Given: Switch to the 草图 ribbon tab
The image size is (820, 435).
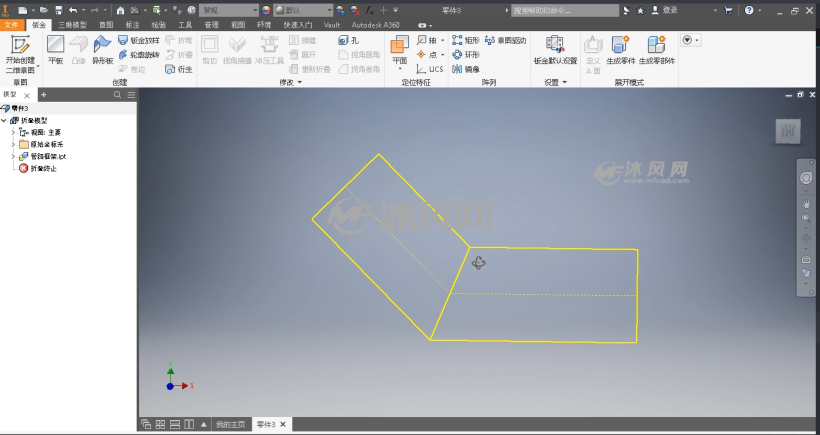Looking at the screenshot, I should tap(106, 25).
